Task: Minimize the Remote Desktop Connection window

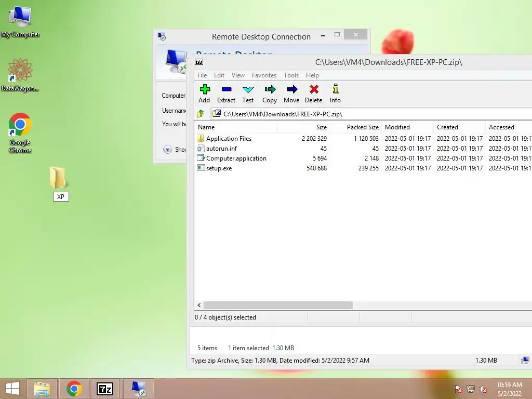Action: [x=323, y=35]
